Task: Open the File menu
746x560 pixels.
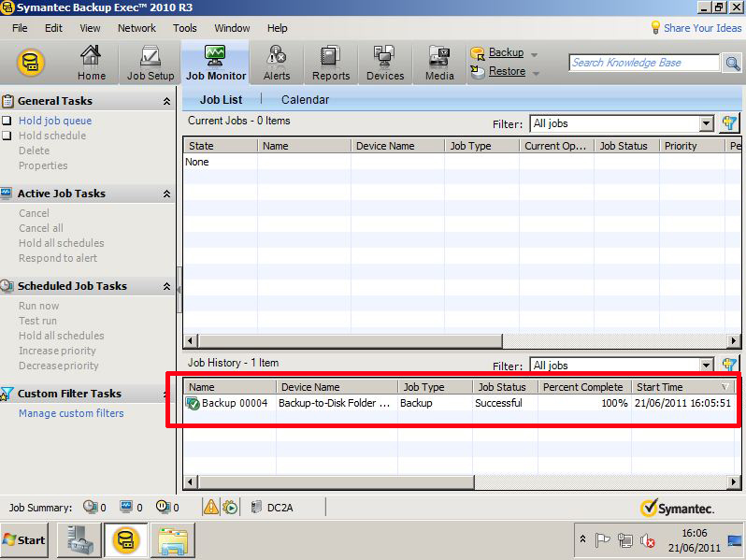Action: (20, 28)
